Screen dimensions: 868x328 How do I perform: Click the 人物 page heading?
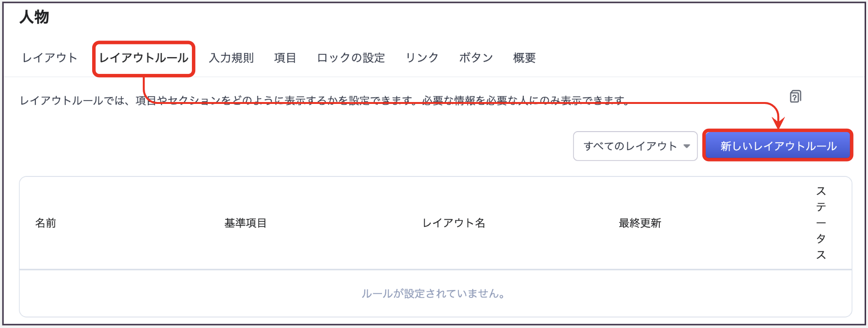(34, 17)
